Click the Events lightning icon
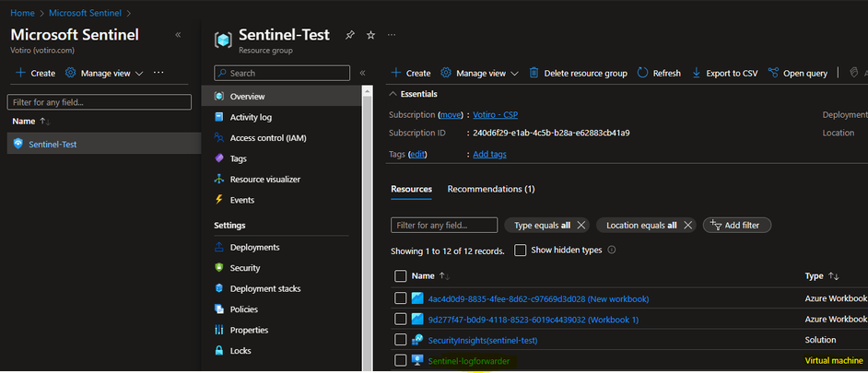 pos(219,200)
